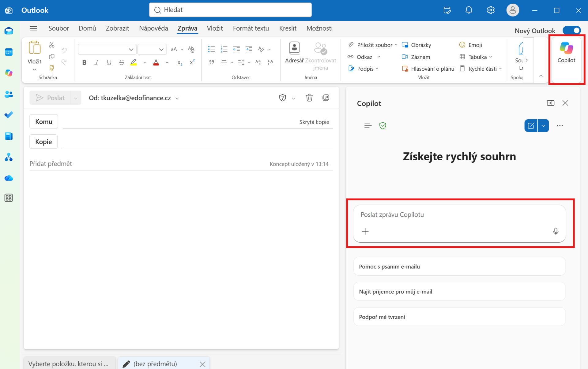Open Outlook settings gear
This screenshot has width=588, height=369.
click(491, 10)
